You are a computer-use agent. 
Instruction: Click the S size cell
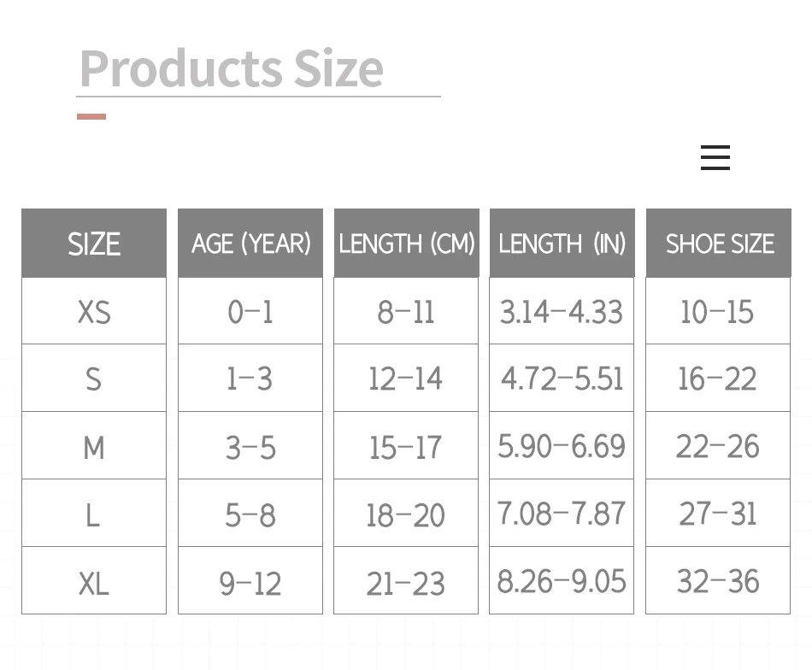tap(94, 379)
